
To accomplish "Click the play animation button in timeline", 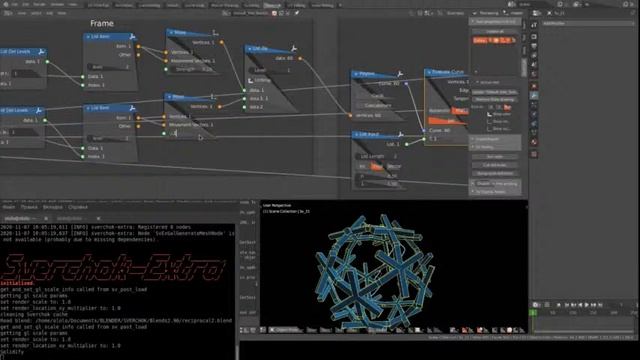I will coord(587,305).
